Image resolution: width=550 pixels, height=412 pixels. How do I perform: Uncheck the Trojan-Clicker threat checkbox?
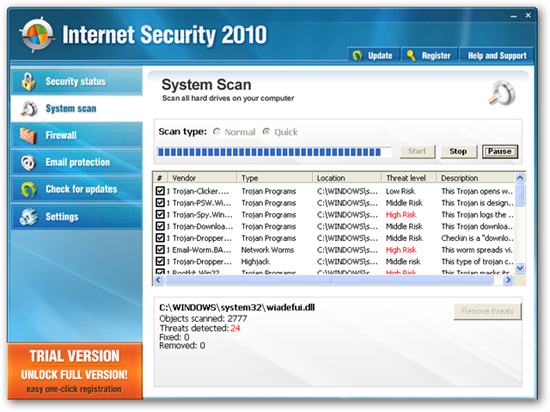click(160, 191)
